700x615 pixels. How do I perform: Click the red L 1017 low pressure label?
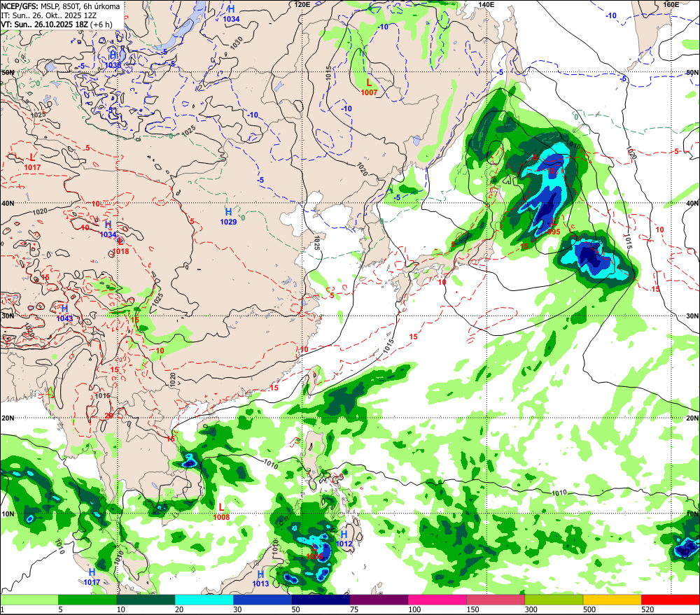pos(32,162)
